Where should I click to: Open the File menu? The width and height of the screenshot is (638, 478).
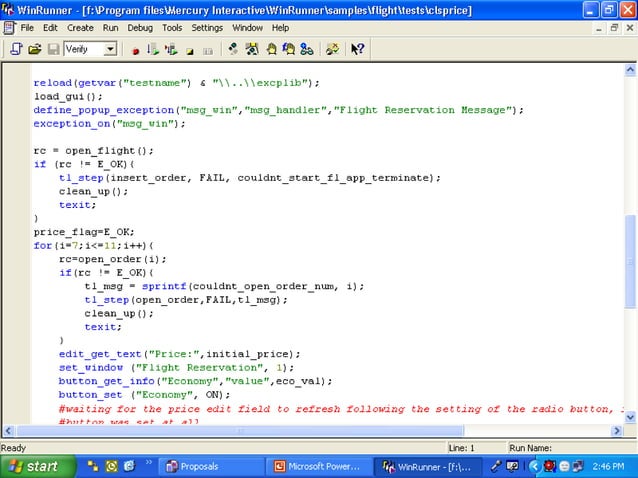[27, 28]
